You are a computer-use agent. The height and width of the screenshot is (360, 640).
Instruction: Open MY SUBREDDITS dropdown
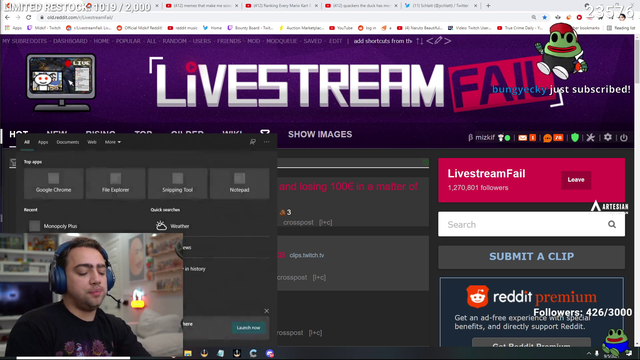(24, 41)
